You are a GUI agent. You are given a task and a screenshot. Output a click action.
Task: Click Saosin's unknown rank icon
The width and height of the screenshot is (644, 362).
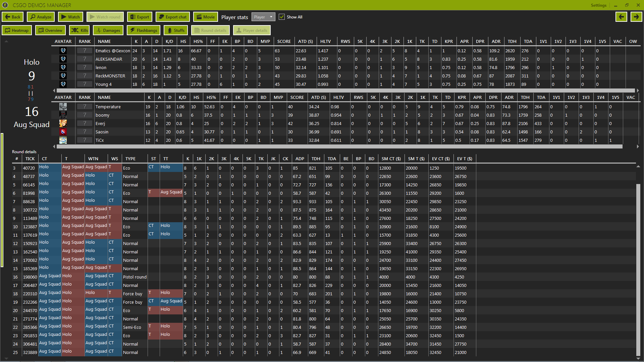click(x=85, y=132)
